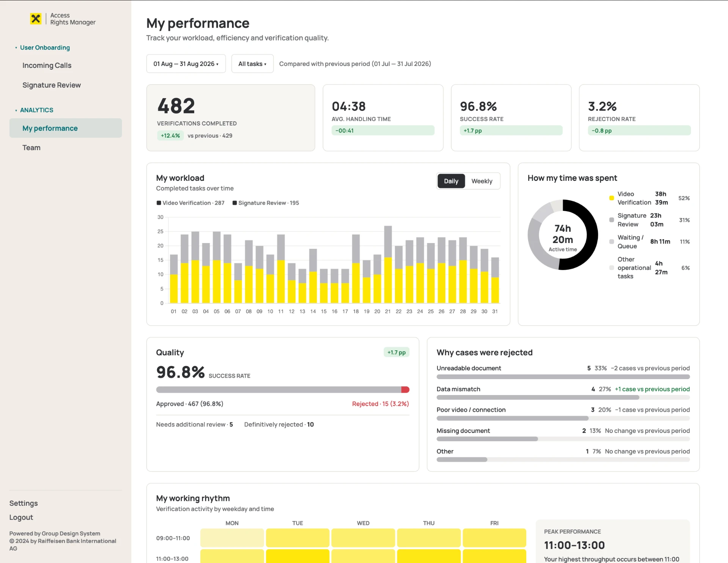Click 'Needs additional review · 5' text

195,425
